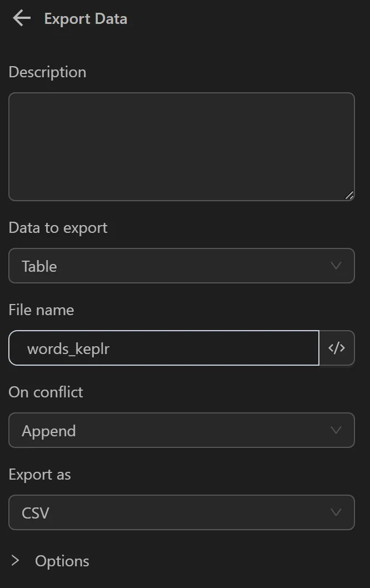Screen dimensions: 370x588
Task: Open the Export as dropdown showing CSV
Action: pyautogui.click(x=181, y=512)
